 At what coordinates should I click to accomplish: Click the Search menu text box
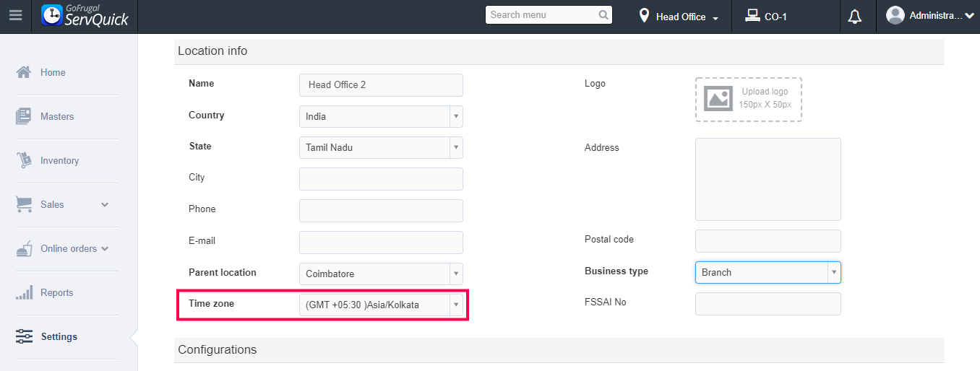[541, 15]
